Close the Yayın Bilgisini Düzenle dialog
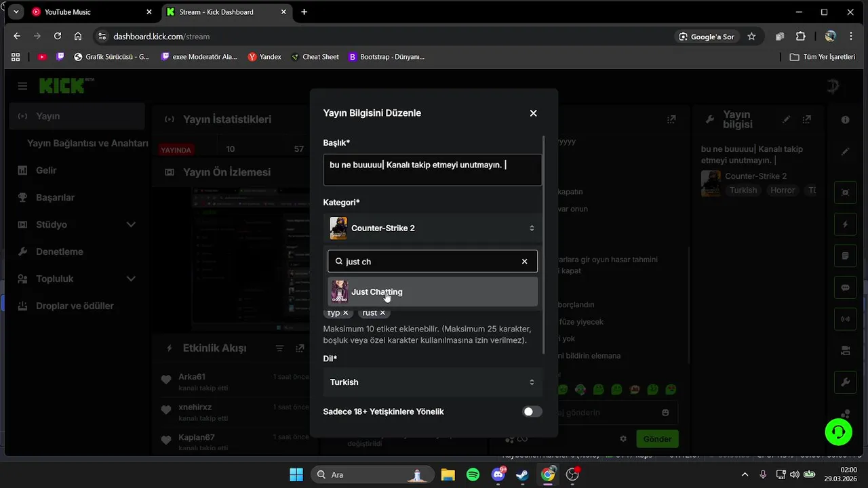The width and height of the screenshot is (868, 488). [533, 113]
